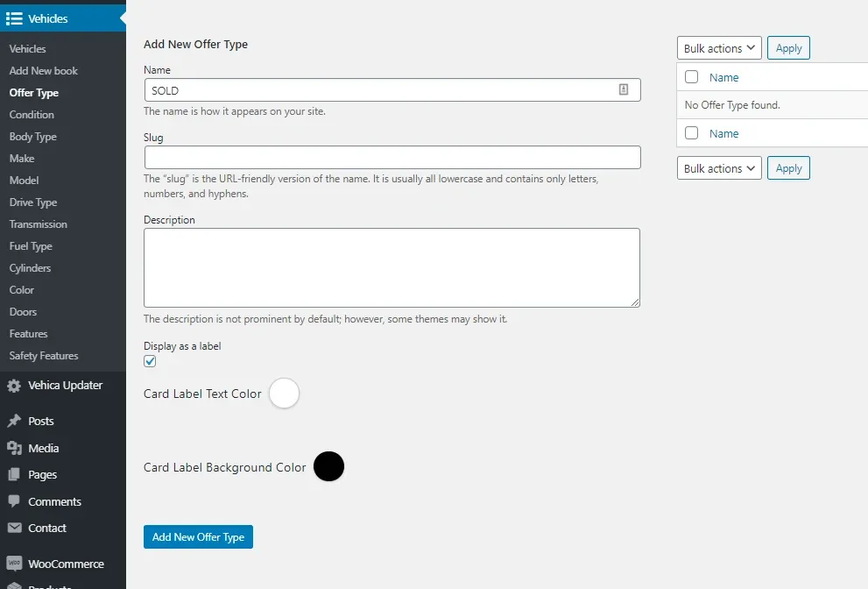Viewport: 868px width, 589px height.
Task: Open Cylinders in the sidebar
Action: tap(30, 268)
